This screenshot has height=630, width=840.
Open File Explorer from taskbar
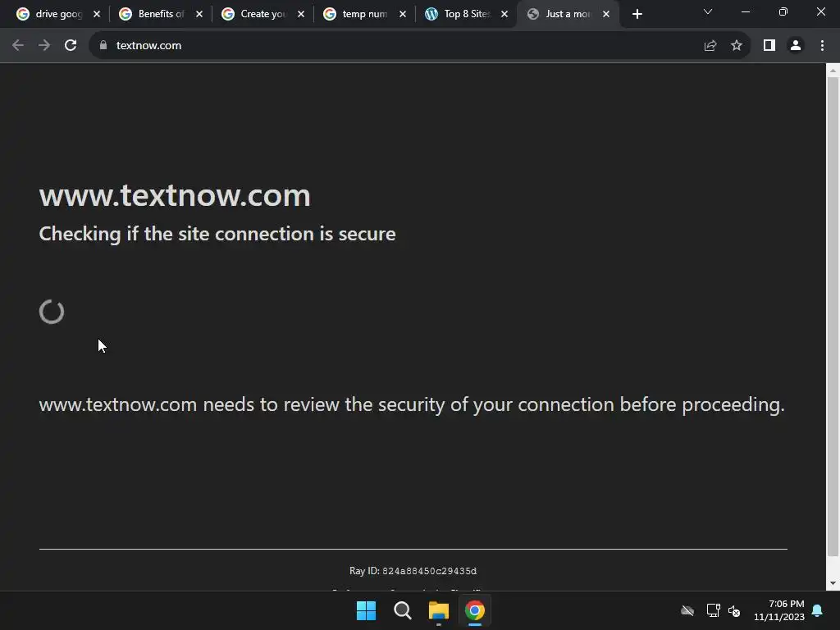[439, 610]
